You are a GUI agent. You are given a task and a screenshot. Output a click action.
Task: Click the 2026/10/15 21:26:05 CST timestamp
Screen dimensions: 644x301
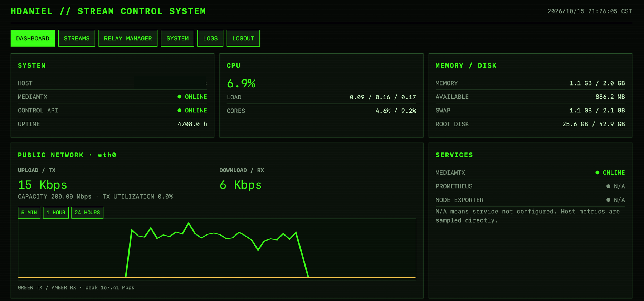[590, 11]
